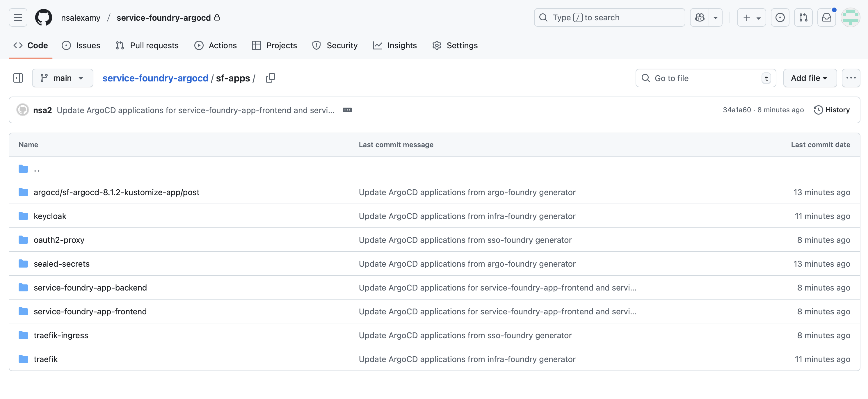The width and height of the screenshot is (868, 399).
Task: Open the notifications inbox
Action: coord(827,17)
